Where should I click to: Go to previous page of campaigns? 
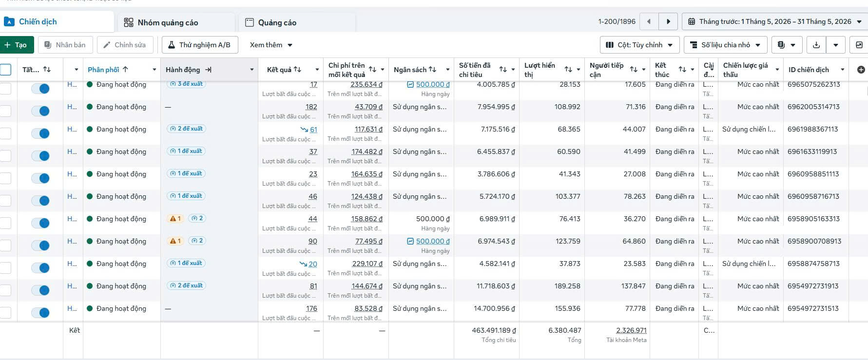pyautogui.click(x=649, y=21)
